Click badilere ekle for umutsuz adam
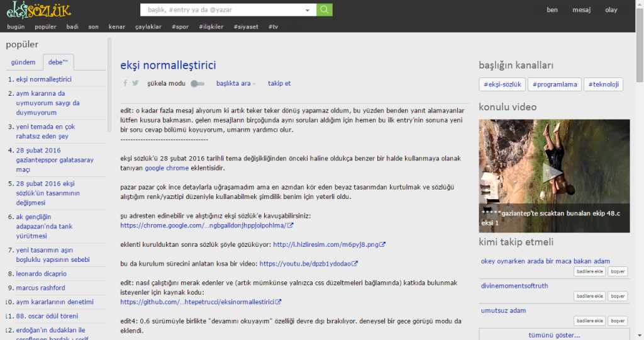644x340 pixels. (x=589, y=320)
